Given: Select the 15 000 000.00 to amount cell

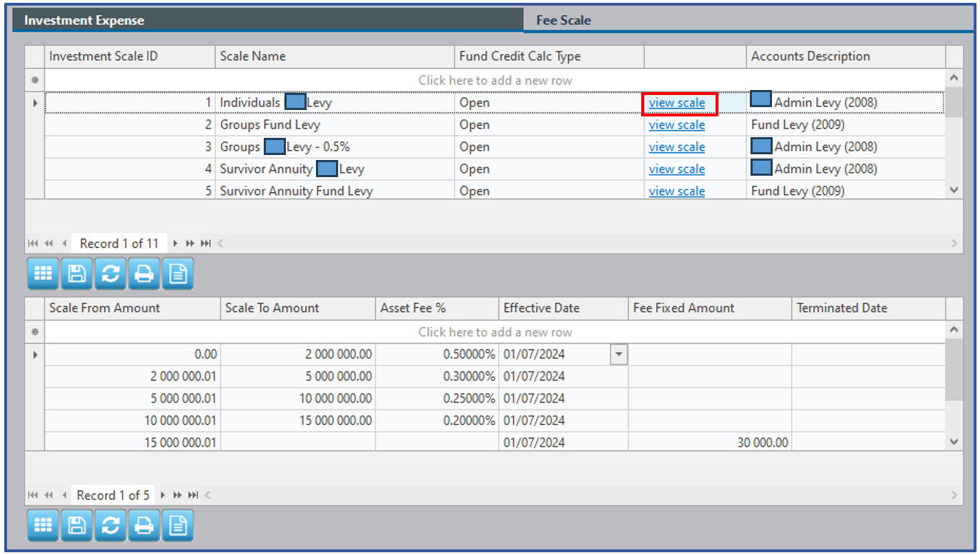Looking at the screenshot, I should point(298,421).
